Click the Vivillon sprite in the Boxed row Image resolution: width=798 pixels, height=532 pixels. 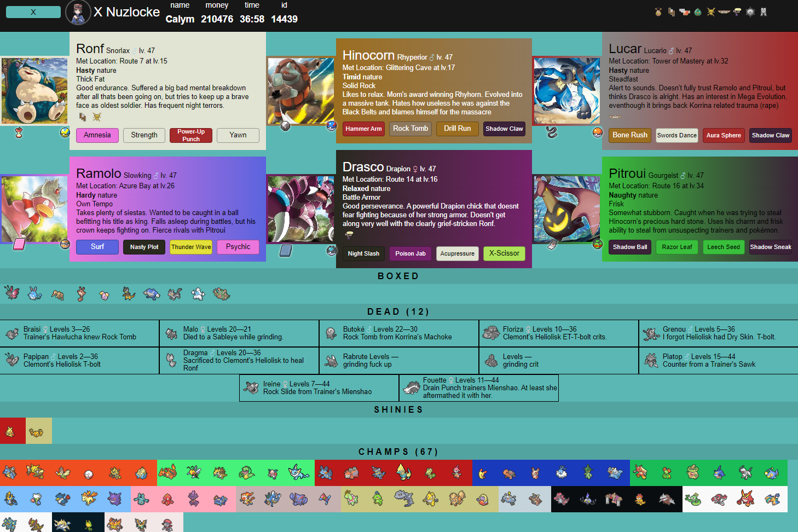coord(12,293)
